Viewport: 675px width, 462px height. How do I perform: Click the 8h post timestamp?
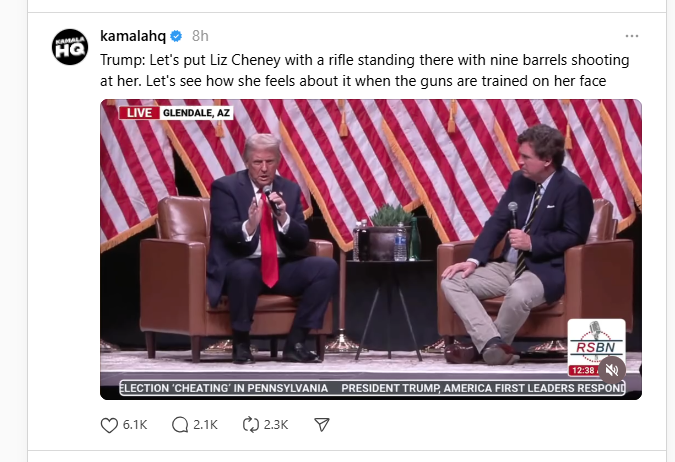200,36
